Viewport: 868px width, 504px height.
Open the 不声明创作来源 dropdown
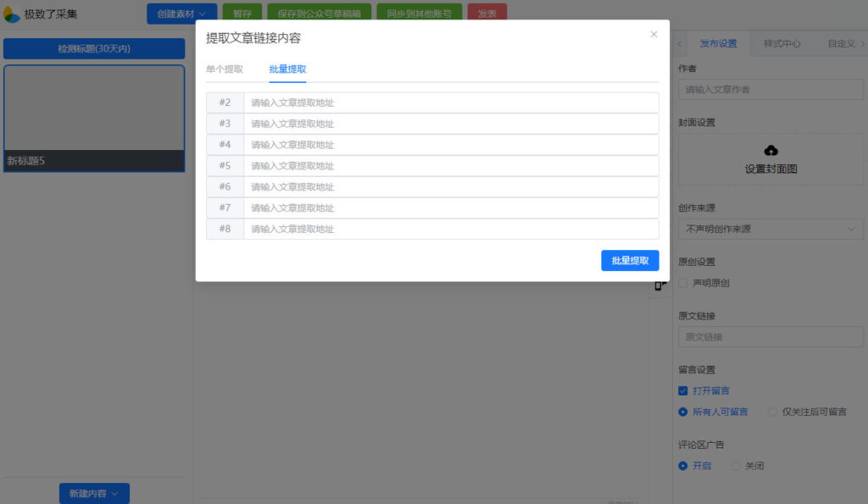click(770, 229)
